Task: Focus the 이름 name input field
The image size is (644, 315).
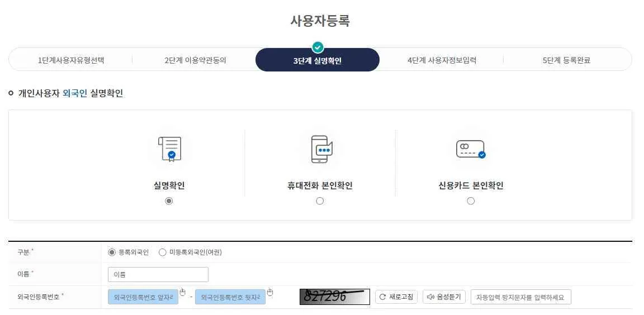Action: point(158,275)
